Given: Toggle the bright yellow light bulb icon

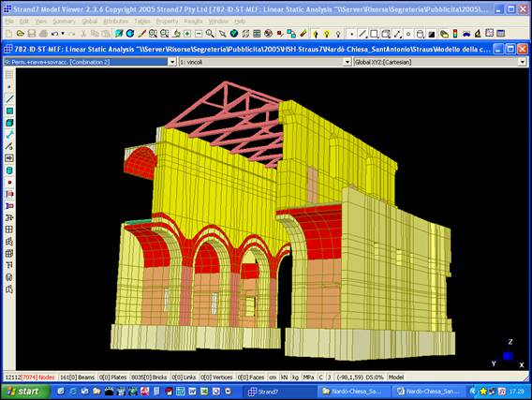Looking at the screenshot, I should (327, 34).
